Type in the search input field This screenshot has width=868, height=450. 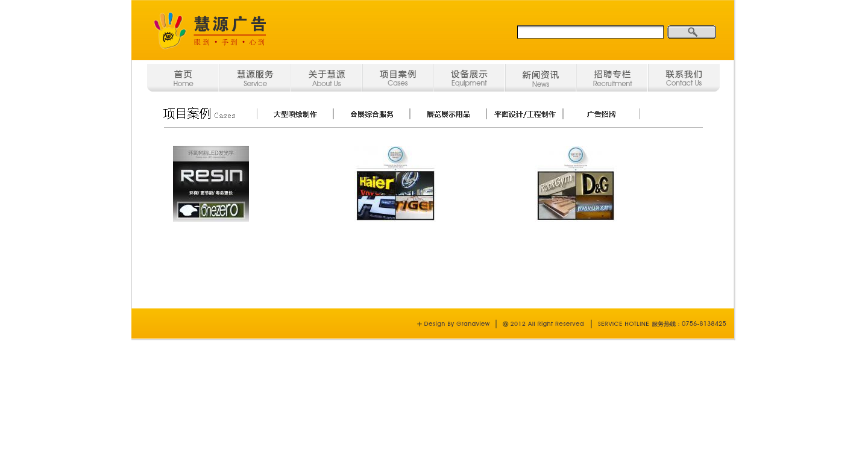[x=590, y=32]
